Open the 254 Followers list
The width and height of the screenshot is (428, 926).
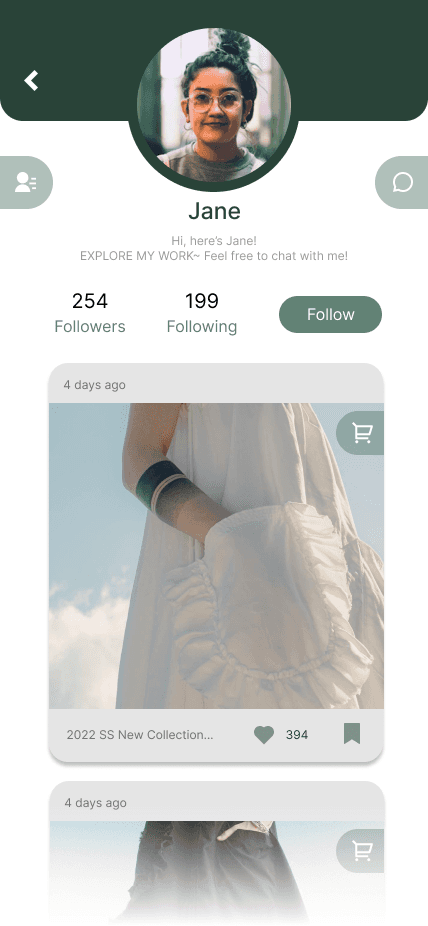point(90,314)
